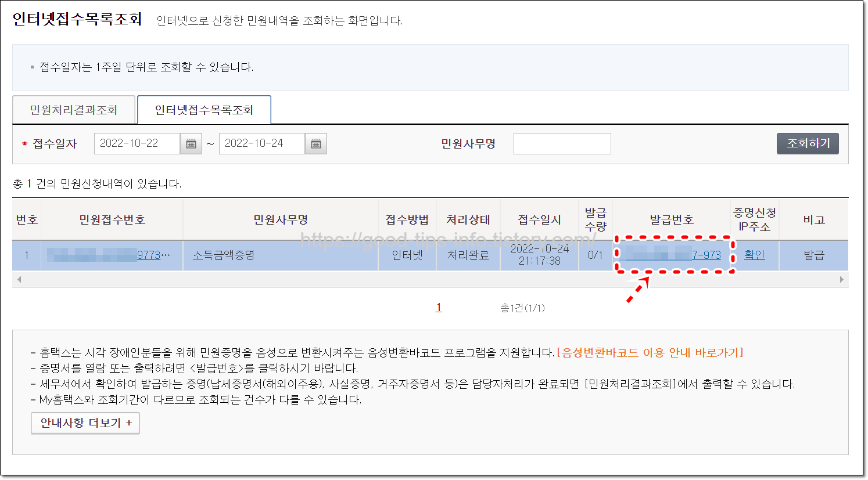Click the 발급번호 column header
Screen dimensions: 868x480
click(672, 220)
